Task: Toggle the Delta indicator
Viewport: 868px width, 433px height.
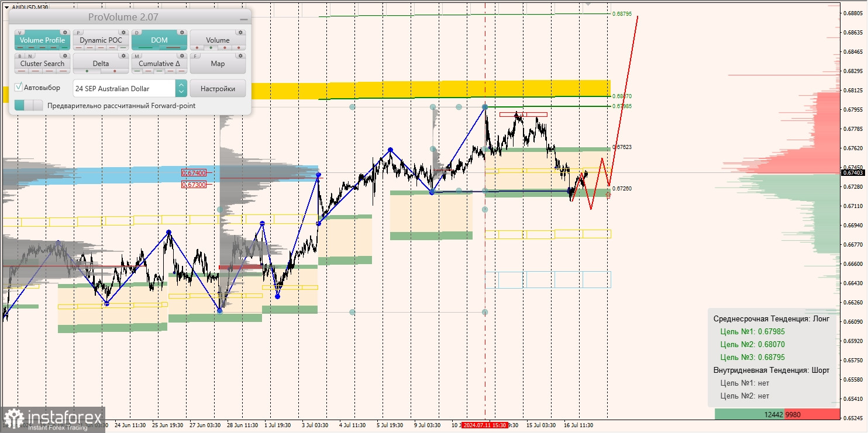Action: coord(101,63)
